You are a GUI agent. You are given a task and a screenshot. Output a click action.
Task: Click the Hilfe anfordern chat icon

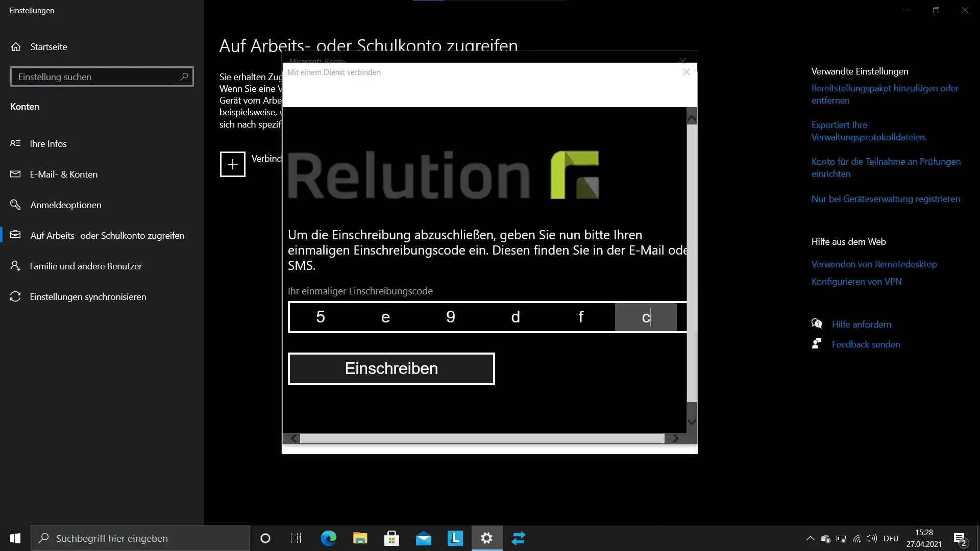[817, 324]
